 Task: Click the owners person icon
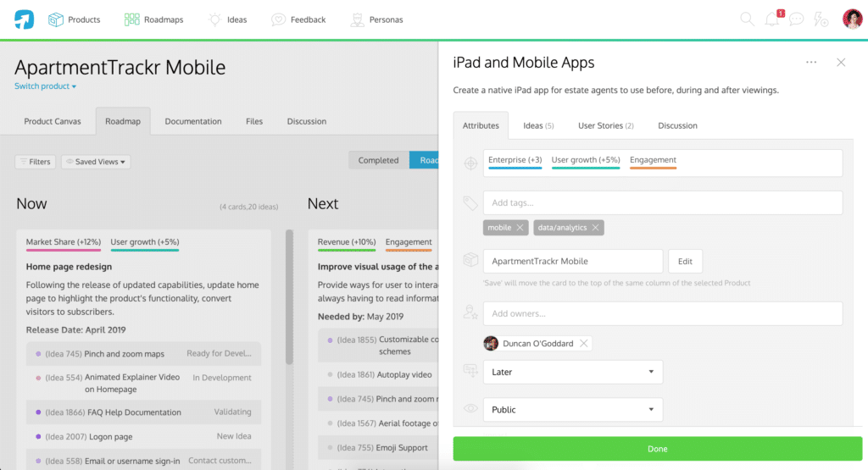pyautogui.click(x=470, y=312)
